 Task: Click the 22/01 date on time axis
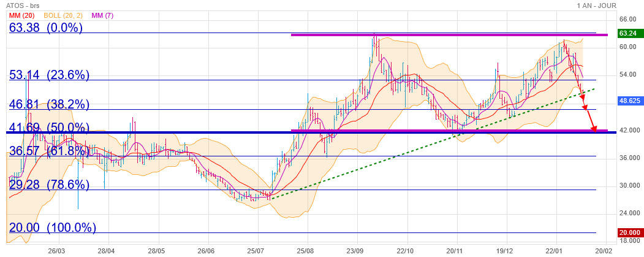(x=555, y=251)
